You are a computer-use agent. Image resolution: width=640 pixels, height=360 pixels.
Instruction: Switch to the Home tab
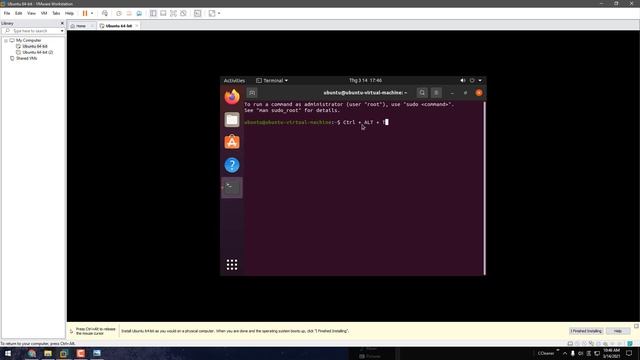pyautogui.click(x=81, y=26)
